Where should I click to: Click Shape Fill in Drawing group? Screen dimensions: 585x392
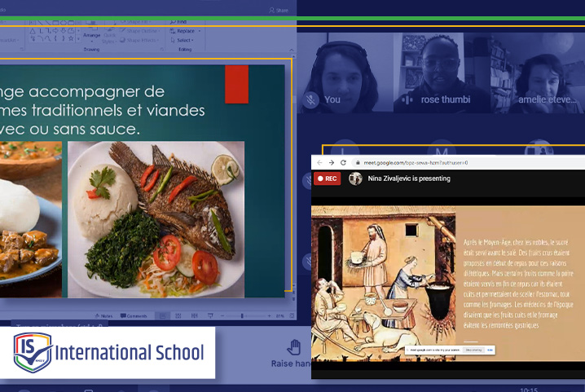point(139,22)
